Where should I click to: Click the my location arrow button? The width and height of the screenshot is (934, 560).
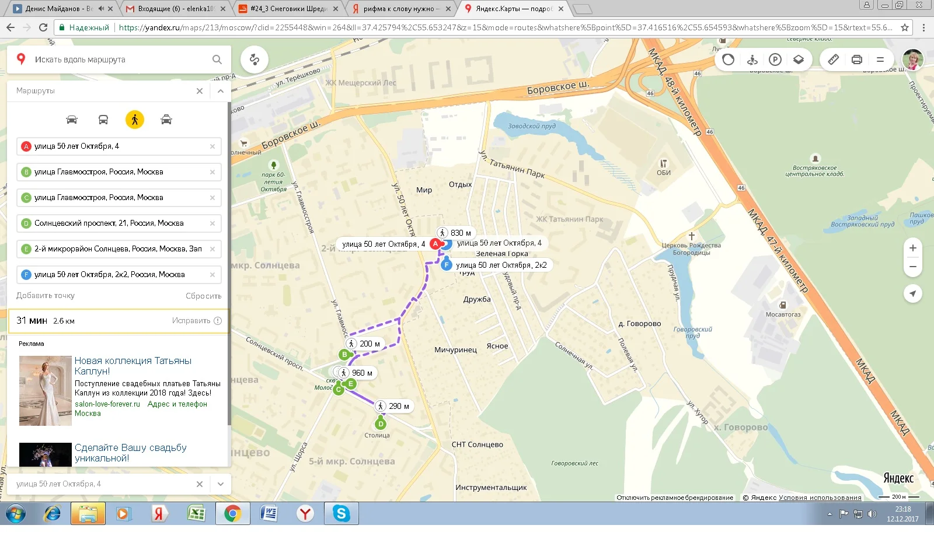click(913, 293)
